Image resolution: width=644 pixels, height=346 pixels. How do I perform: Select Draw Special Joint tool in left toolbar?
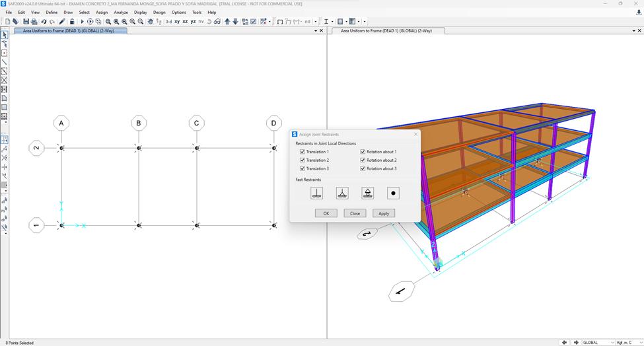[x=4, y=53]
